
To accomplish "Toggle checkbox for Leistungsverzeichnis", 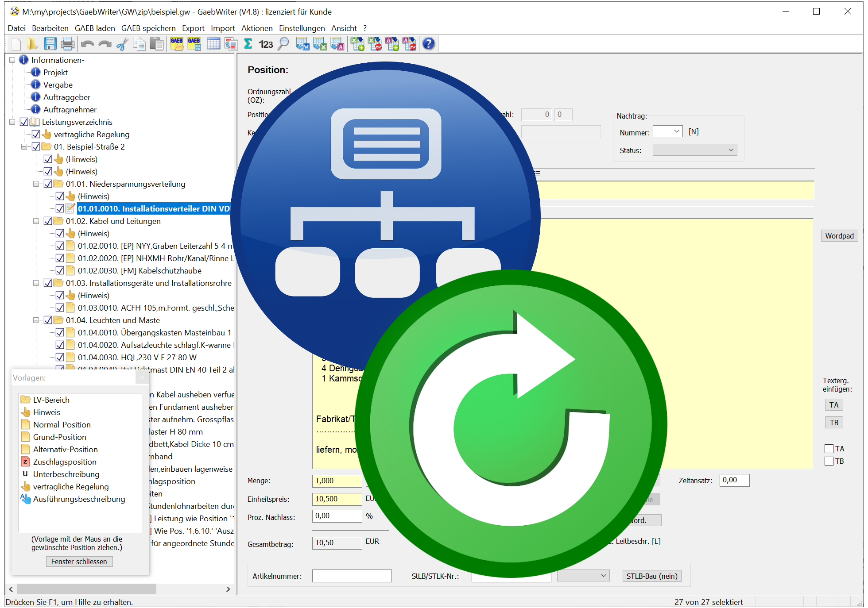I will pos(24,122).
